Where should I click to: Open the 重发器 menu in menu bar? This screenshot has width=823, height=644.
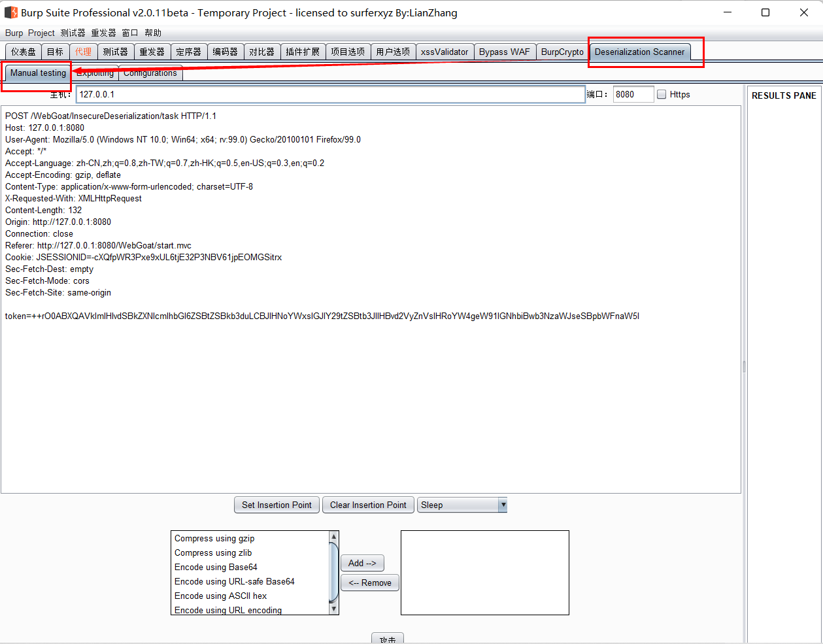click(103, 33)
